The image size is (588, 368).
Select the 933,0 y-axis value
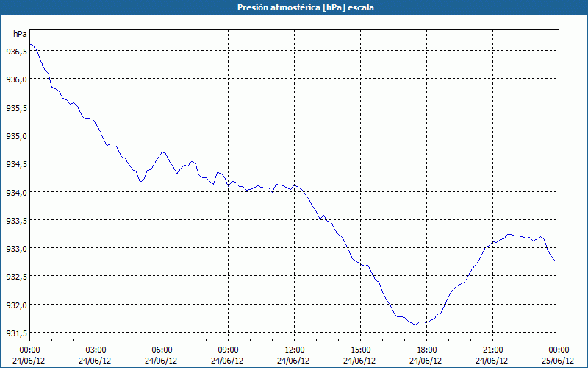coord(16,250)
